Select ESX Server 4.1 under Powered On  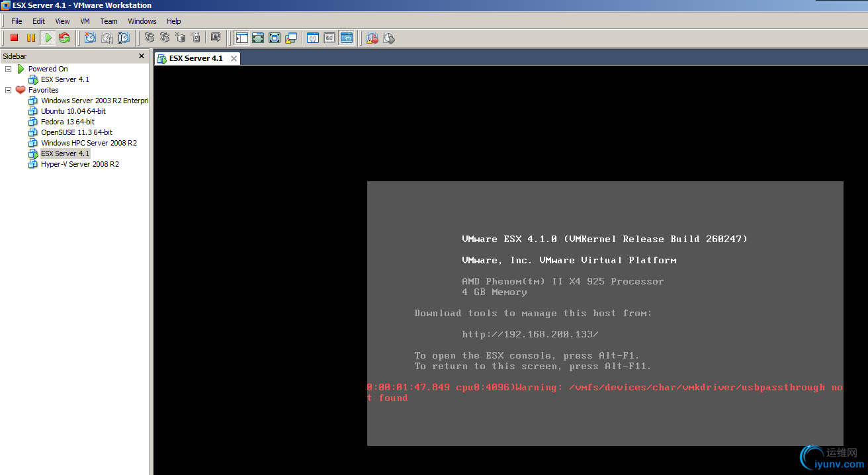coord(65,79)
